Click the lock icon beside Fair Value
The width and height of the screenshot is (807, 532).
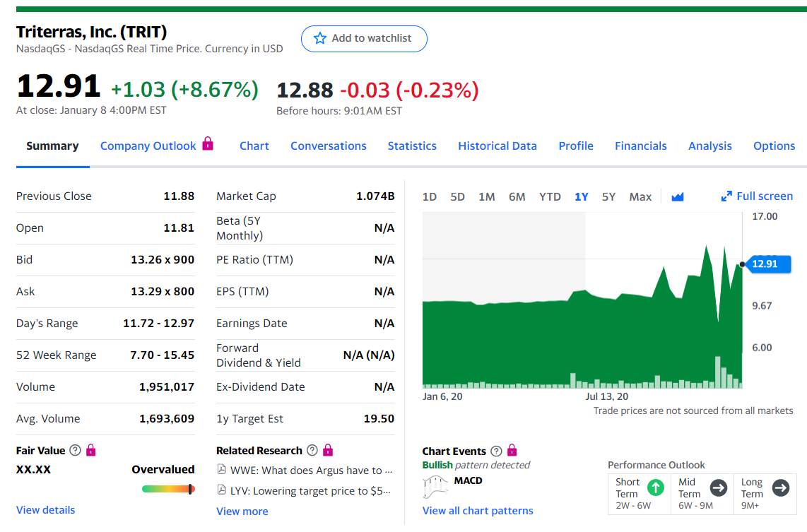91,450
